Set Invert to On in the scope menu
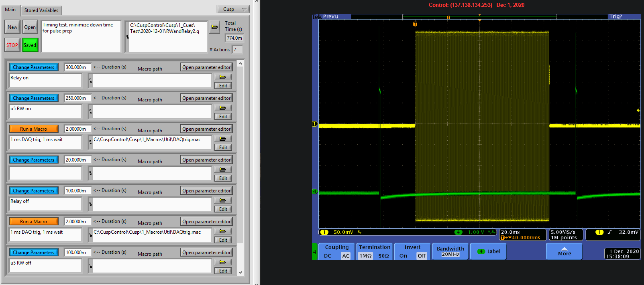Viewport: 644px width, 285px height. pyautogui.click(x=403, y=256)
